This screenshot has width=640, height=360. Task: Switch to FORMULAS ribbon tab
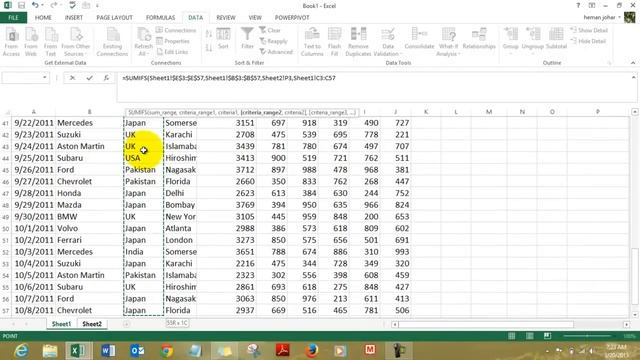(x=160, y=18)
